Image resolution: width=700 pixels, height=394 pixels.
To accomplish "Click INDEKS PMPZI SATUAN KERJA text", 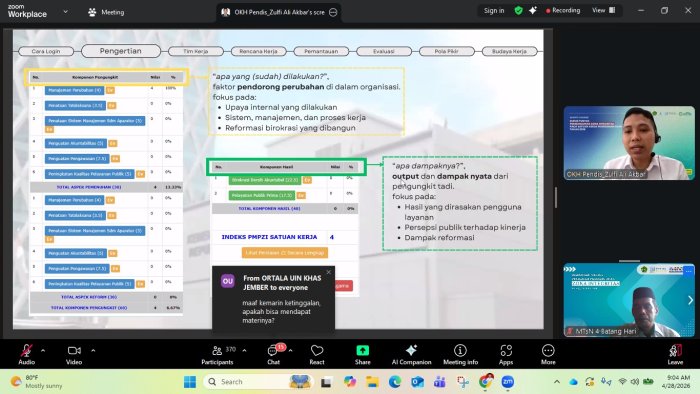I will (x=269, y=237).
